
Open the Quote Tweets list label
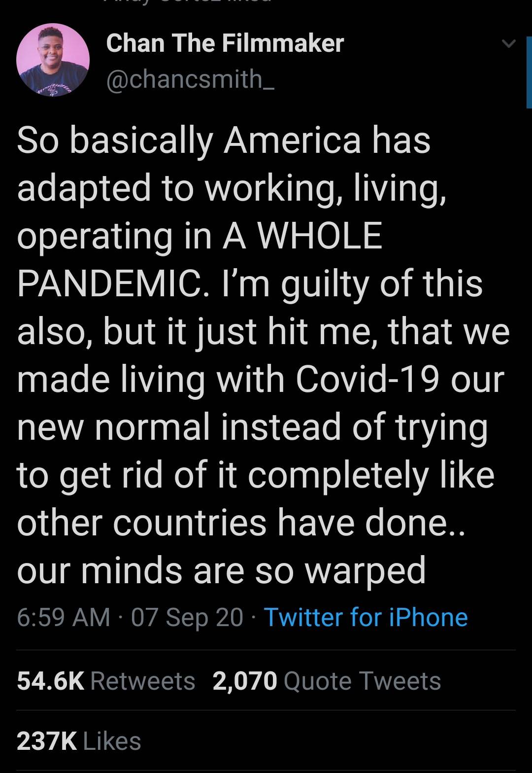pyautogui.click(x=363, y=681)
